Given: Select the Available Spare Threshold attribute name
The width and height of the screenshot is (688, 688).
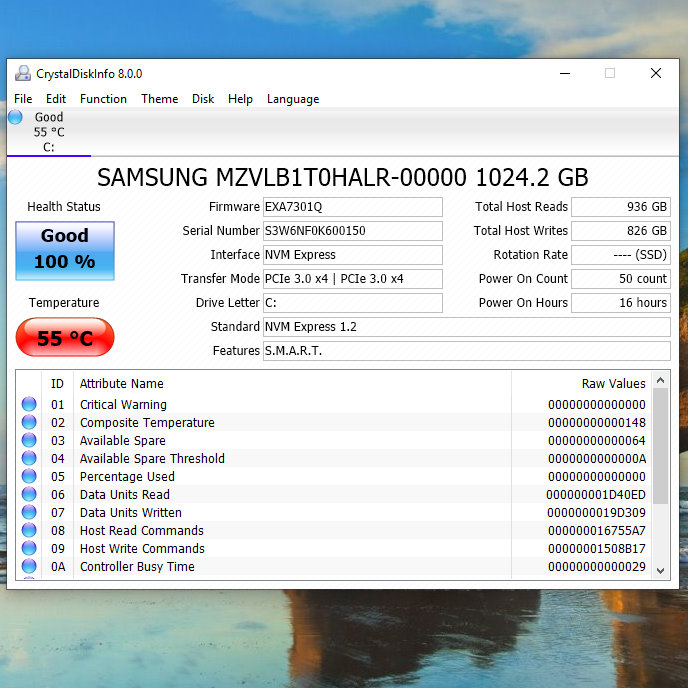Looking at the screenshot, I should [152, 459].
